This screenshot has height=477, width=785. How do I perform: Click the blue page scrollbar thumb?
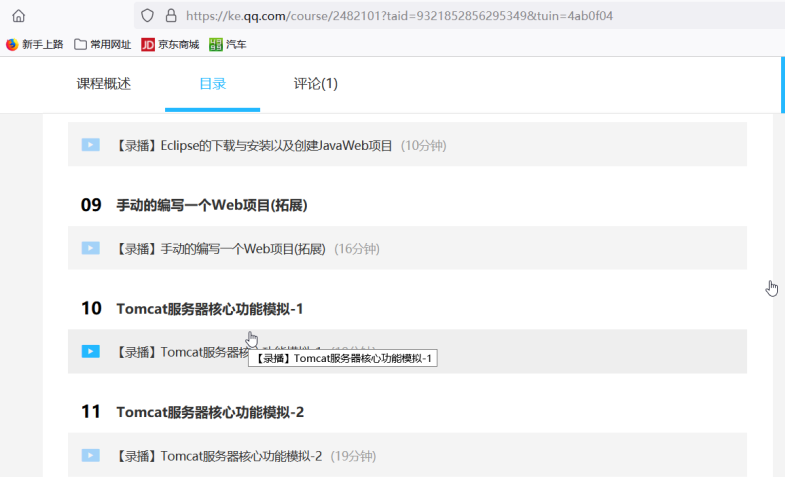point(782,85)
